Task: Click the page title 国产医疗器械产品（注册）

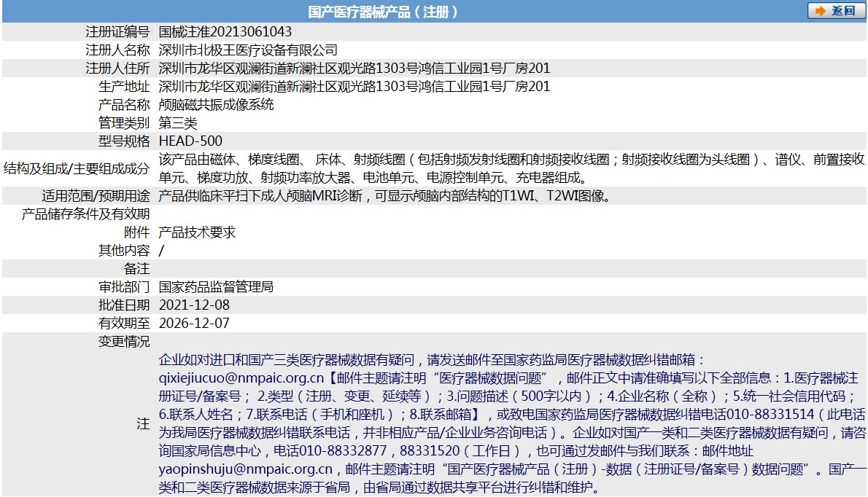Action: tap(383, 12)
